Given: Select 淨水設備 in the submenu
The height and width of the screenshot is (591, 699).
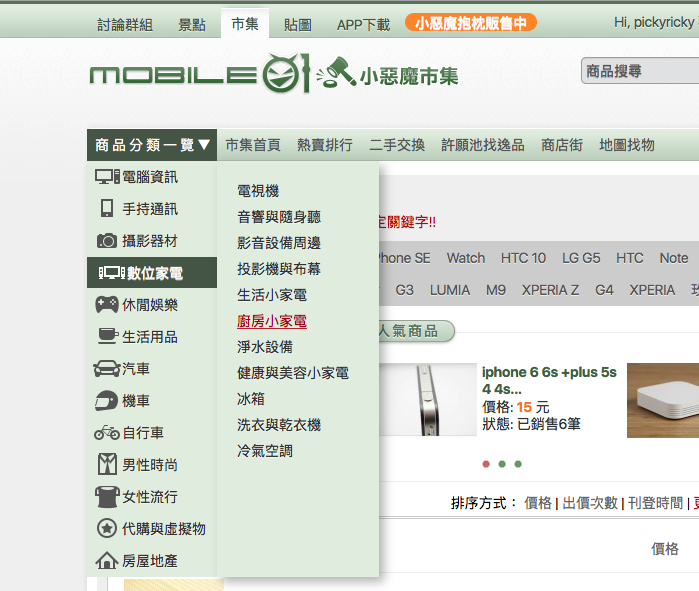Looking at the screenshot, I should click(265, 346).
